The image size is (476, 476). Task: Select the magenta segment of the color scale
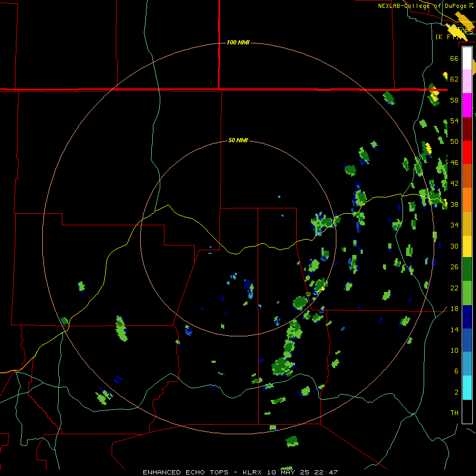click(467, 105)
